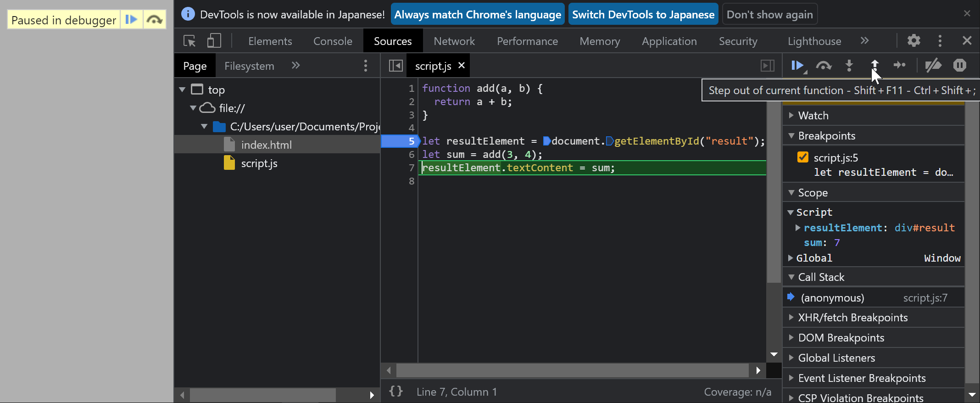The width and height of the screenshot is (980, 403).
Task: Click the Step over next function call icon
Action: coord(824,66)
